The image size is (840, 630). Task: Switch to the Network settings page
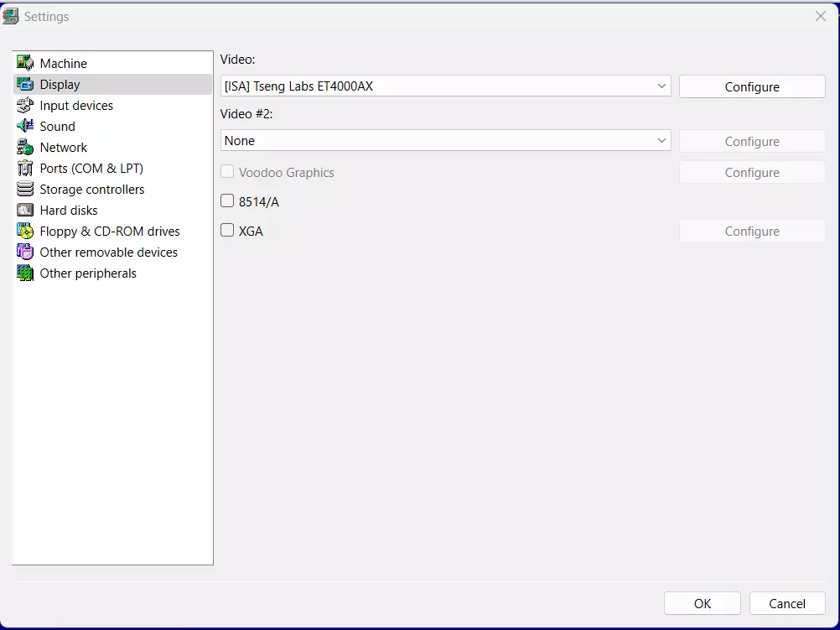[112, 147]
